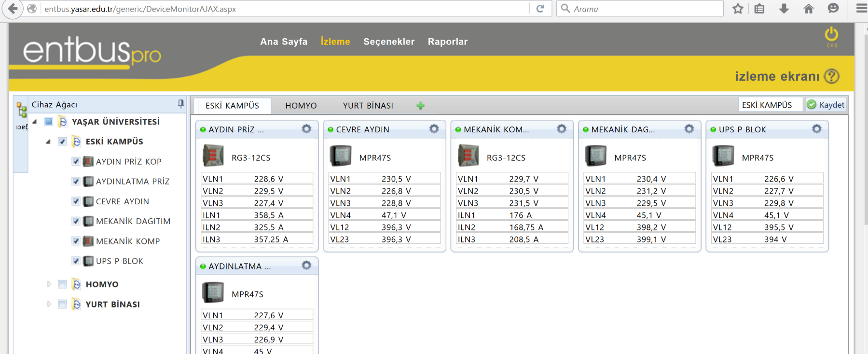Pin the Cihaz Ağacı panel
The image size is (868, 354).
(x=181, y=103)
